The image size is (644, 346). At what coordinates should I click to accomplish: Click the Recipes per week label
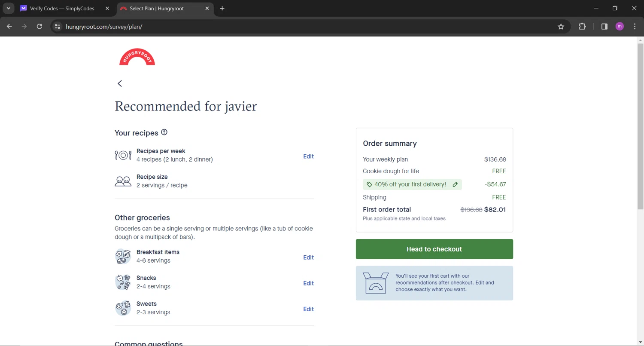[x=161, y=151]
